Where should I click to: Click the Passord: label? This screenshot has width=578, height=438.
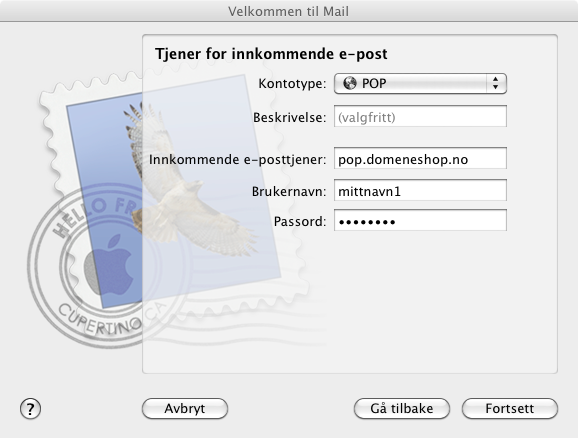coord(300,222)
